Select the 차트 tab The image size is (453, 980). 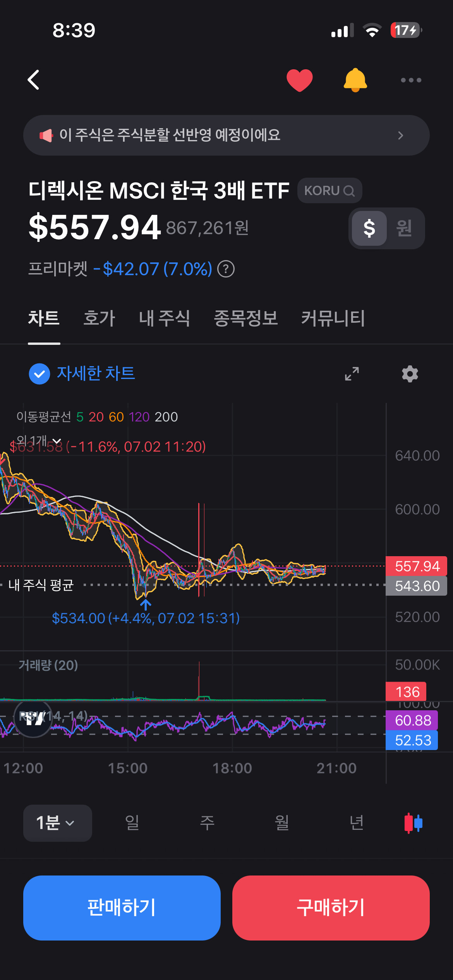(44, 318)
